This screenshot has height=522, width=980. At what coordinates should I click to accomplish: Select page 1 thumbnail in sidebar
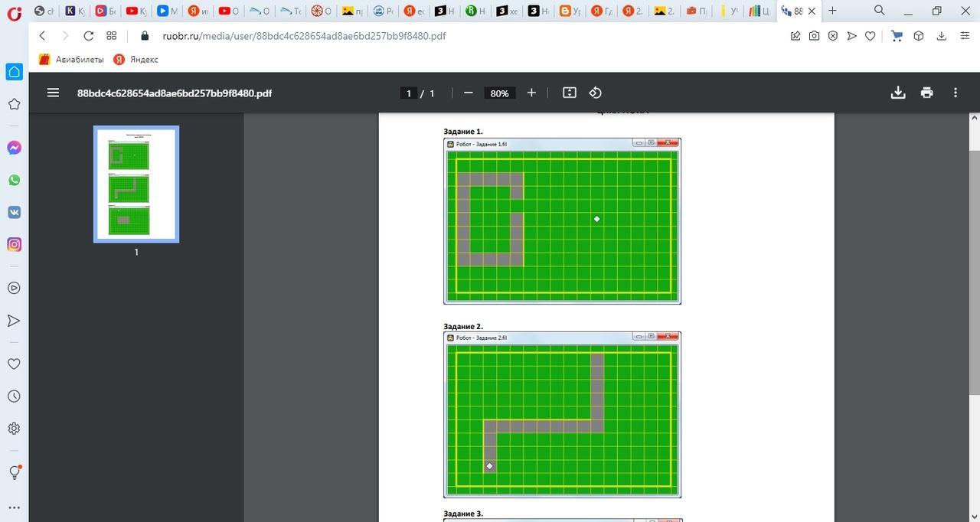[136, 184]
